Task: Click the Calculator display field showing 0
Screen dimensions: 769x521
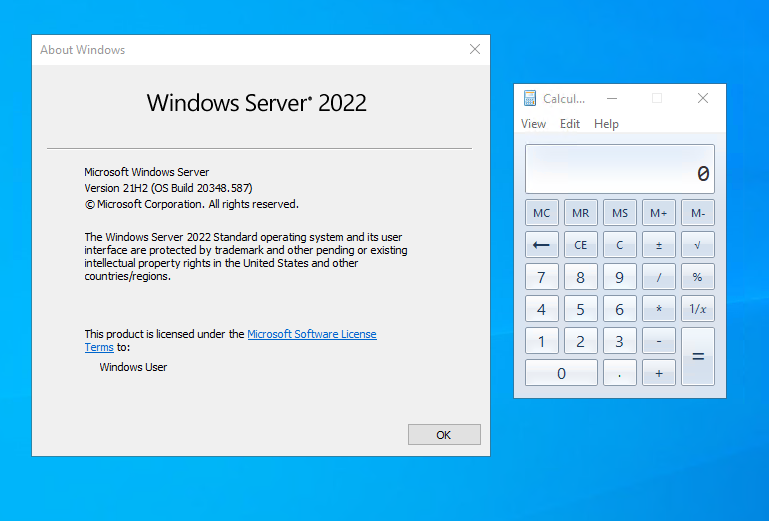Action: click(620, 169)
